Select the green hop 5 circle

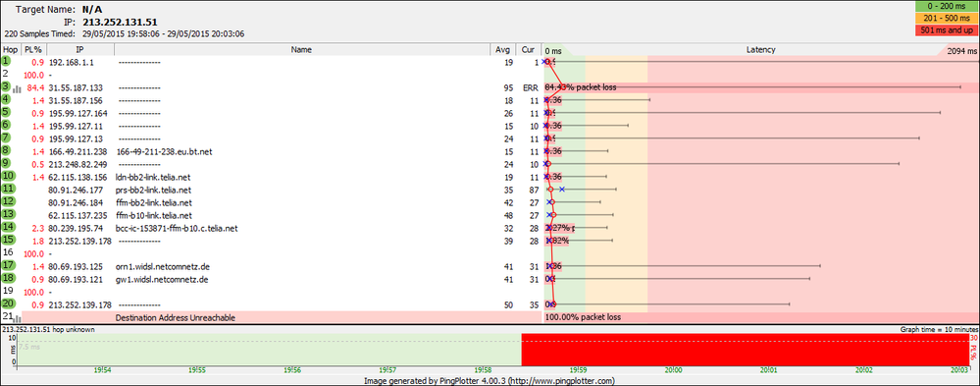[x=6, y=113]
